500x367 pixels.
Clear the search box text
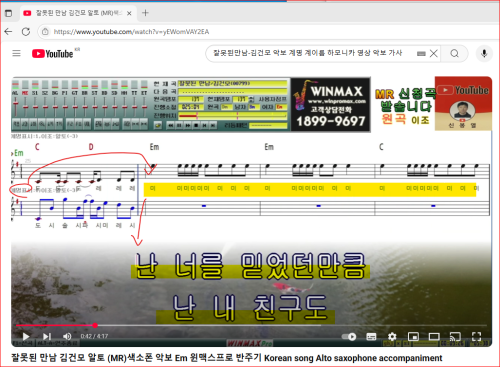433,53
